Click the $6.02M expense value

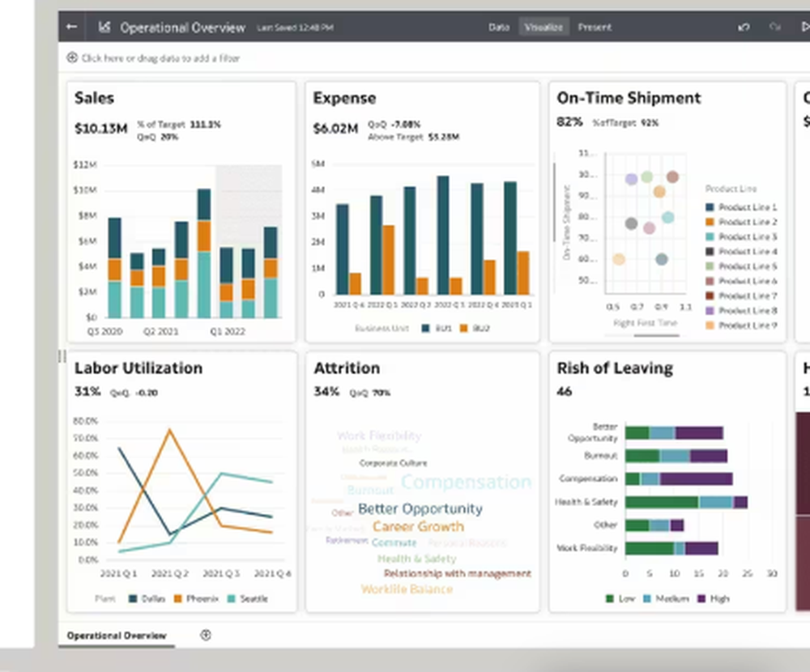pyautogui.click(x=336, y=129)
